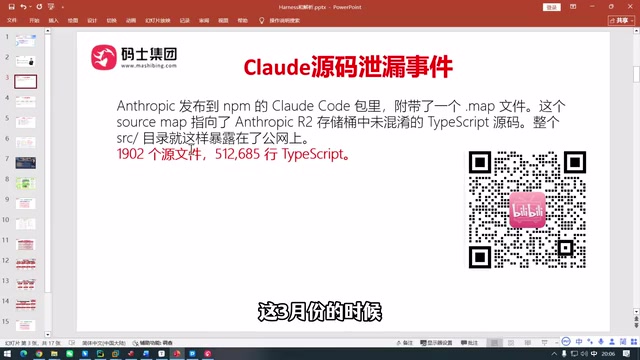Click the 登录 sign-in button in title bar
Viewport: 640px width, 360px height.
(x=551, y=7)
